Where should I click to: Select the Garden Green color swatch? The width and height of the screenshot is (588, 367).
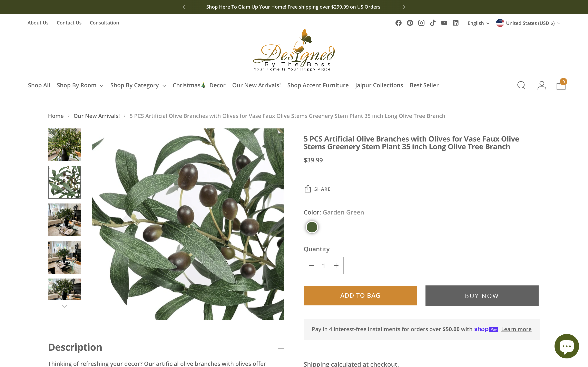(x=312, y=227)
